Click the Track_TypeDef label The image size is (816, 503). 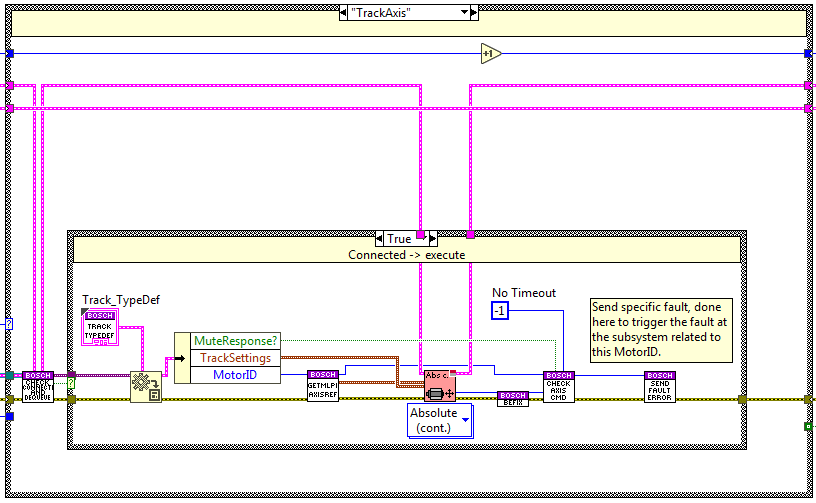(121, 300)
